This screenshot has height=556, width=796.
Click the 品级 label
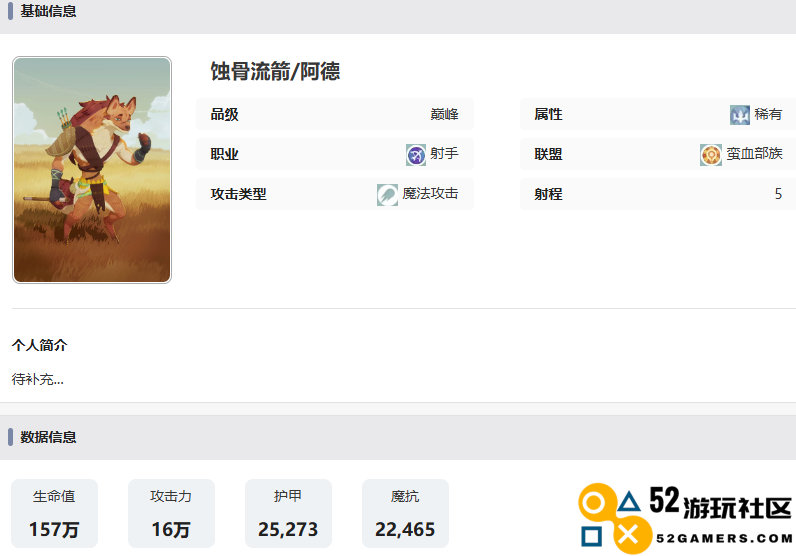coord(224,114)
